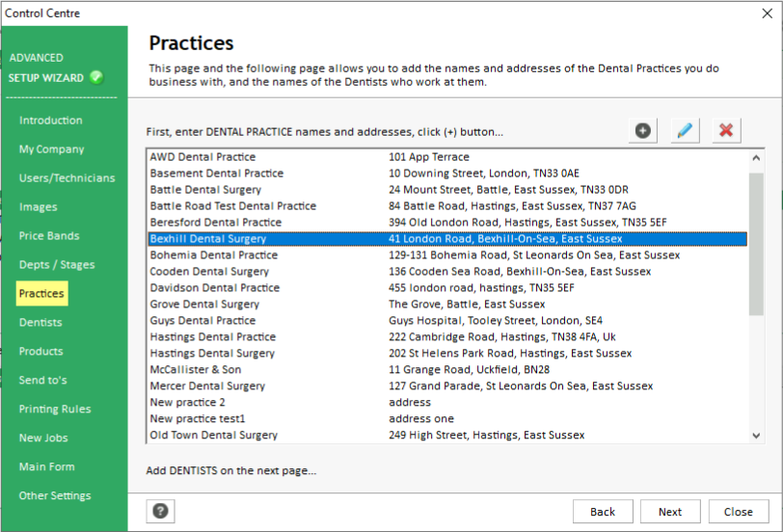Open the Introduction wizard page
The width and height of the screenshot is (783, 532).
click(50, 120)
